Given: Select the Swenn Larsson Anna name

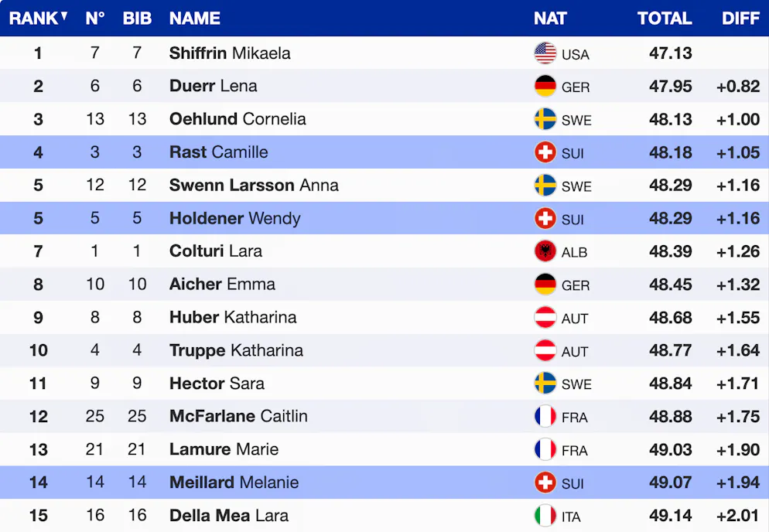Looking at the screenshot, I should [x=254, y=186].
